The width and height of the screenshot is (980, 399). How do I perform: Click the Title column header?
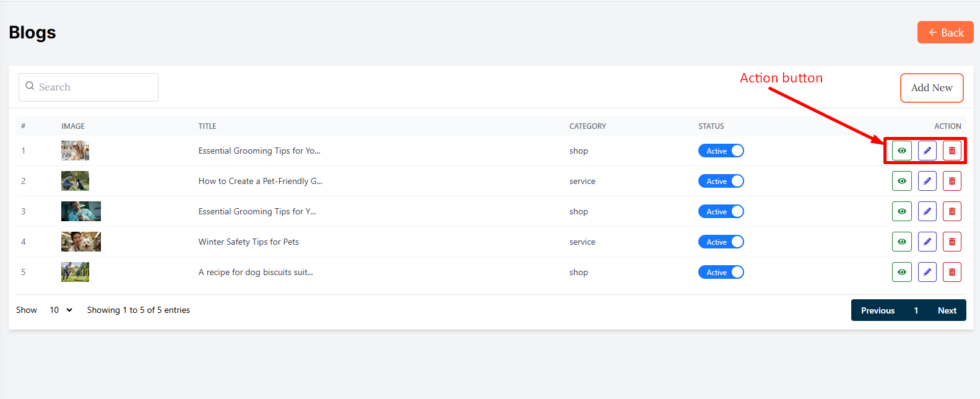207,126
